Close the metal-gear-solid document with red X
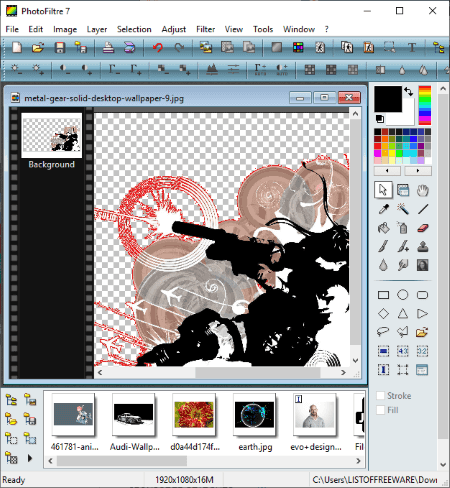Image resolution: width=450 pixels, height=488 pixels. [x=349, y=98]
